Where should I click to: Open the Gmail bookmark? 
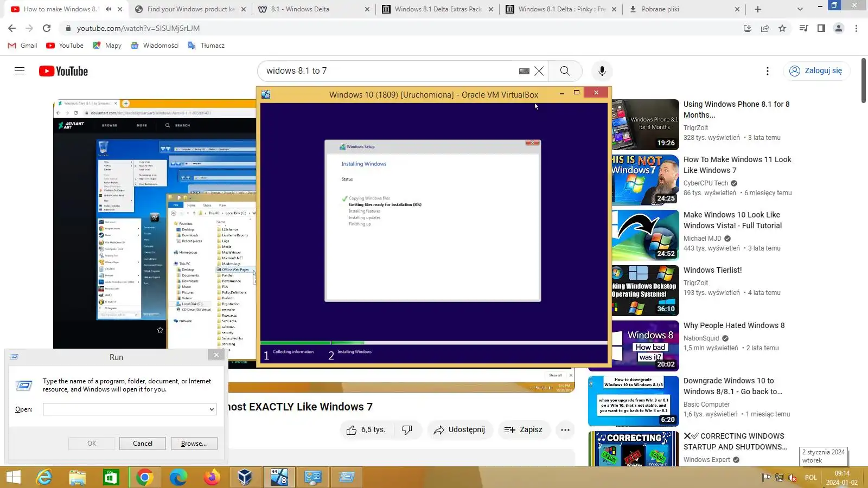click(x=23, y=46)
